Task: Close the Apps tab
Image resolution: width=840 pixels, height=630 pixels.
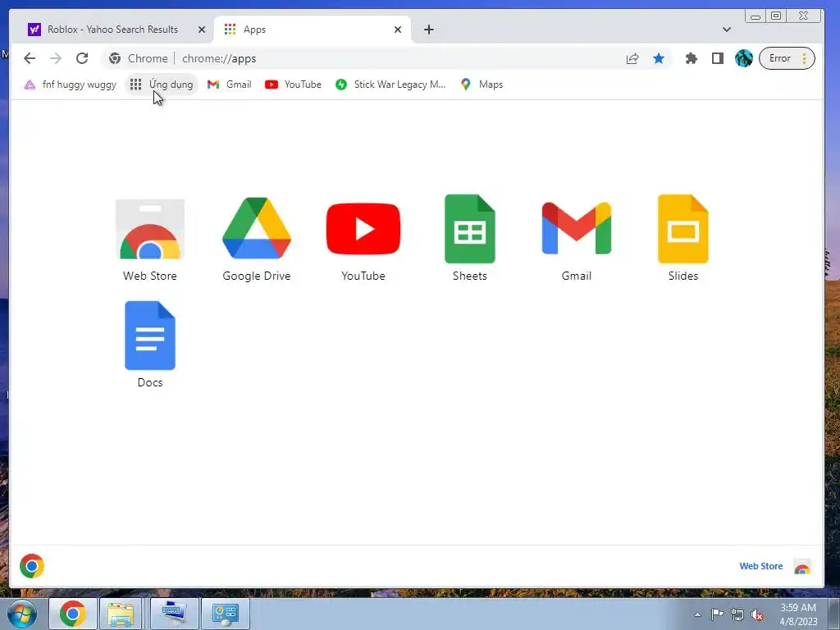Action: pos(398,30)
